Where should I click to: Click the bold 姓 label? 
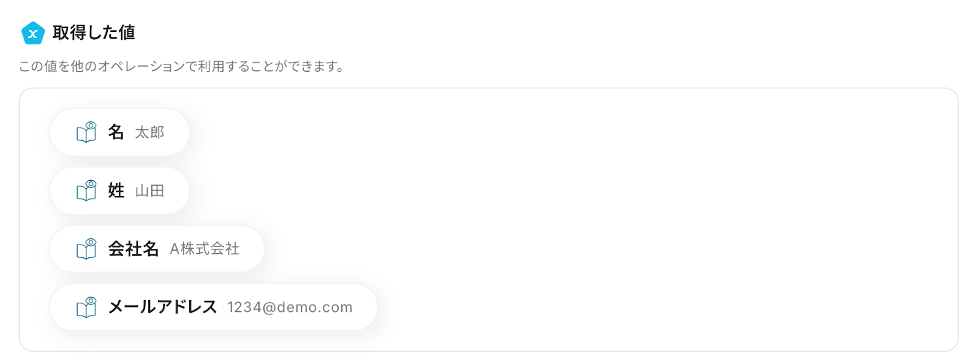tap(116, 191)
